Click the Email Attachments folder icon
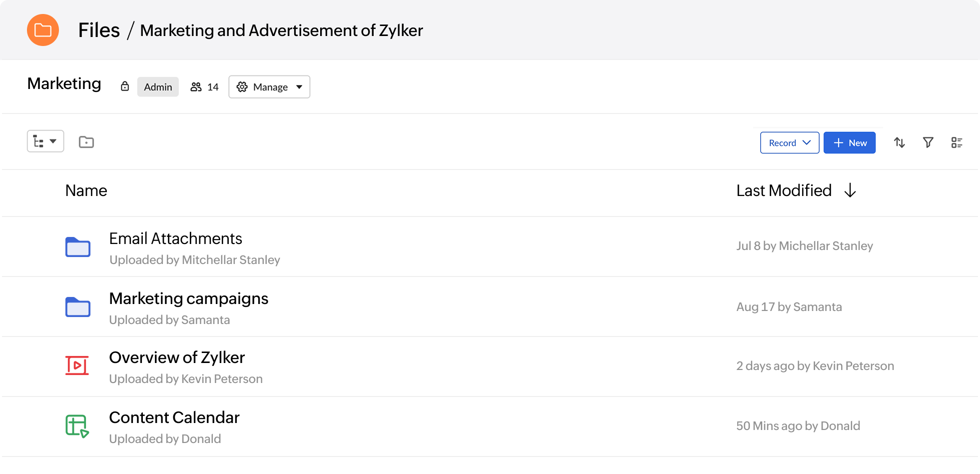Screen dimensions: 980x474 78,247
